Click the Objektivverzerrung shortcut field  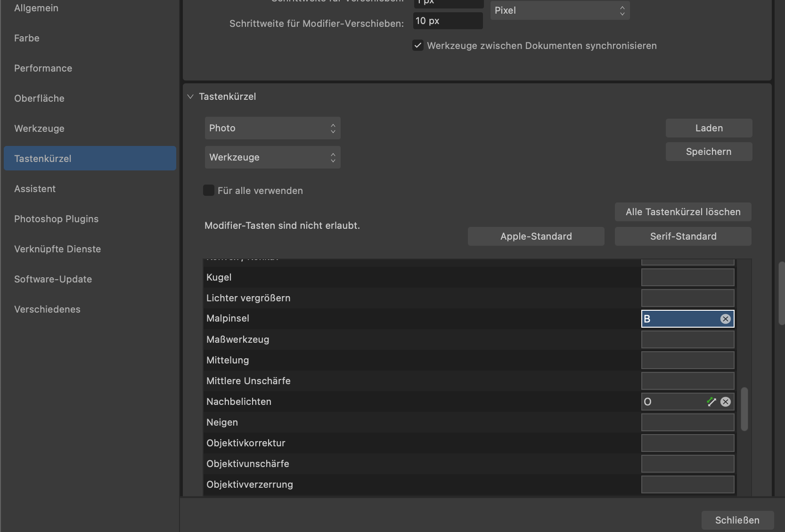point(687,484)
